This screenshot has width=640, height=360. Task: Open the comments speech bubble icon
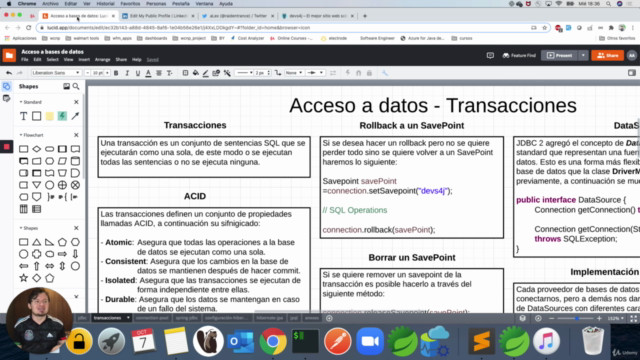pos(490,56)
